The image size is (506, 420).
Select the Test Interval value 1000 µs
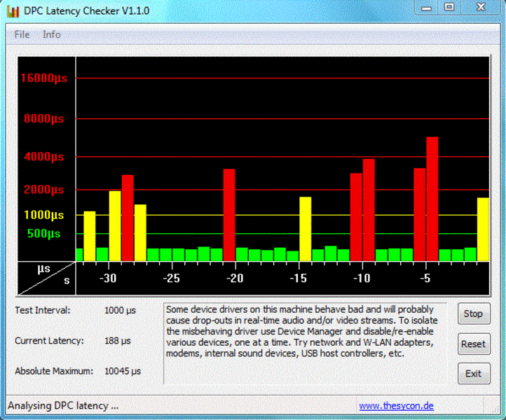120,310
